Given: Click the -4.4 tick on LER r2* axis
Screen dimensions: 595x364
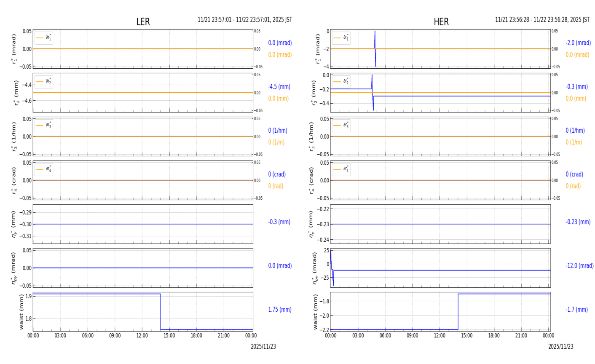Looking at the screenshot, I should 26,85.
